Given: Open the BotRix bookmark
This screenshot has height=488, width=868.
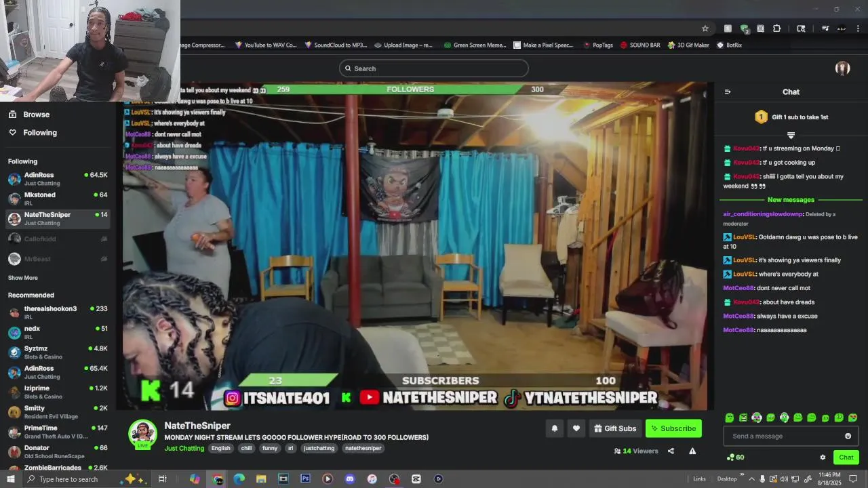Looking at the screenshot, I should tap(729, 45).
